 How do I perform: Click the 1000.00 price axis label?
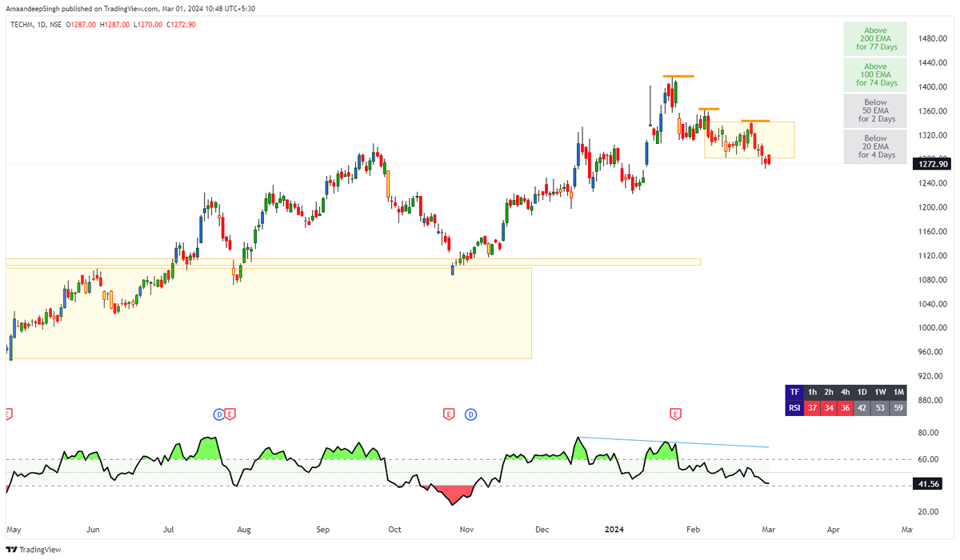pos(934,327)
